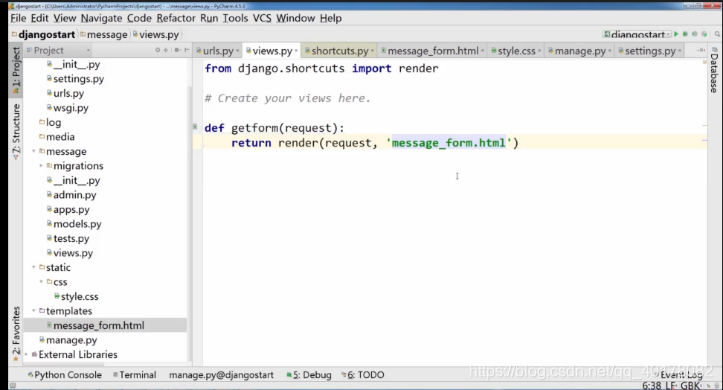This screenshot has width=723, height=390.
Task: Close the urls.py tab
Action: 237,51
